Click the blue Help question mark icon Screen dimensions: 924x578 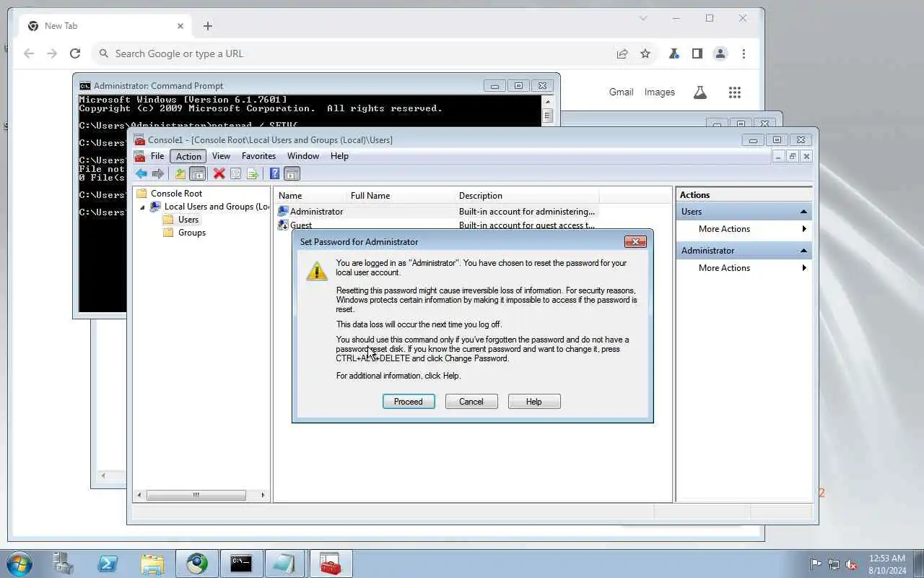[274, 173]
